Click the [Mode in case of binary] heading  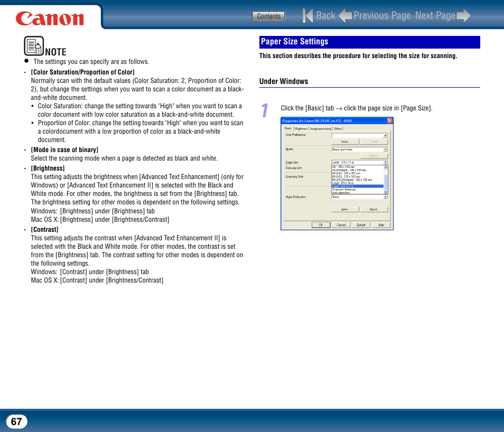click(x=64, y=150)
